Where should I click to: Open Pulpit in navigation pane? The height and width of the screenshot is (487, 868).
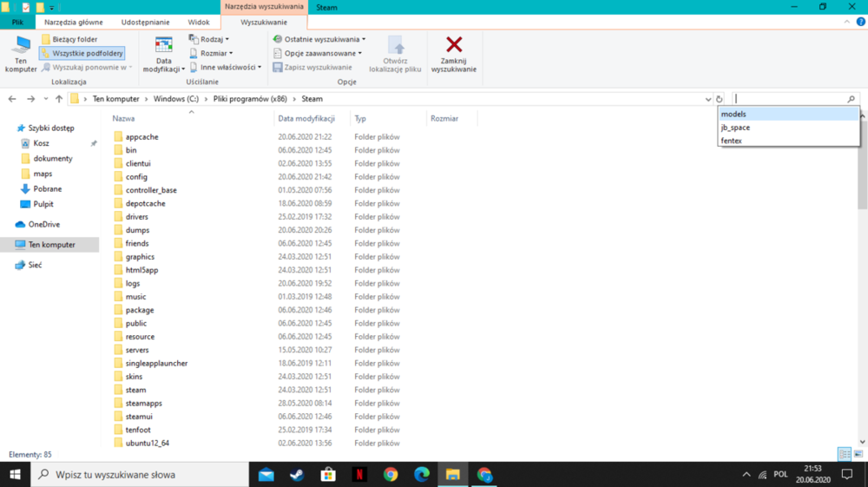pyautogui.click(x=43, y=204)
